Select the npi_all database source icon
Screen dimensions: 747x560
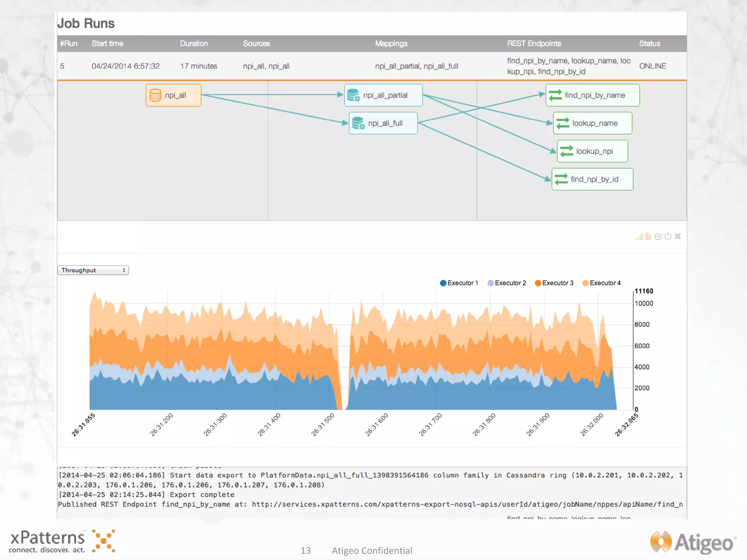[x=155, y=95]
